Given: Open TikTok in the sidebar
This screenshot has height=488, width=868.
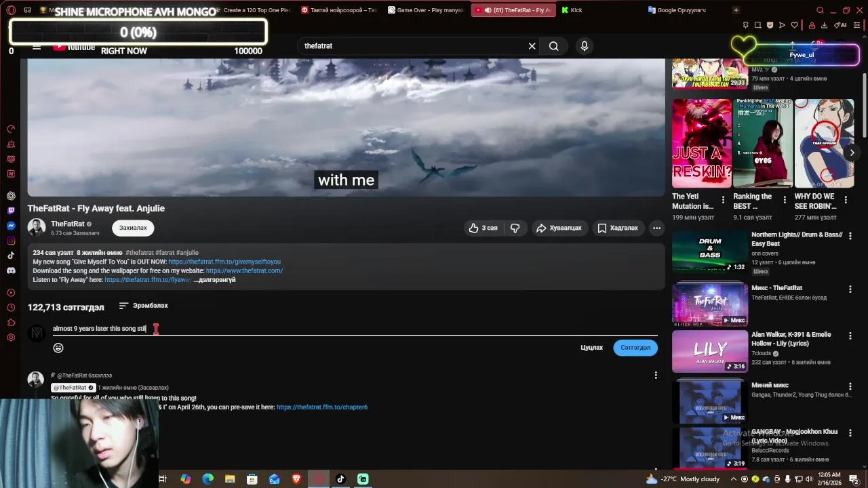Looking at the screenshot, I should click(11, 256).
